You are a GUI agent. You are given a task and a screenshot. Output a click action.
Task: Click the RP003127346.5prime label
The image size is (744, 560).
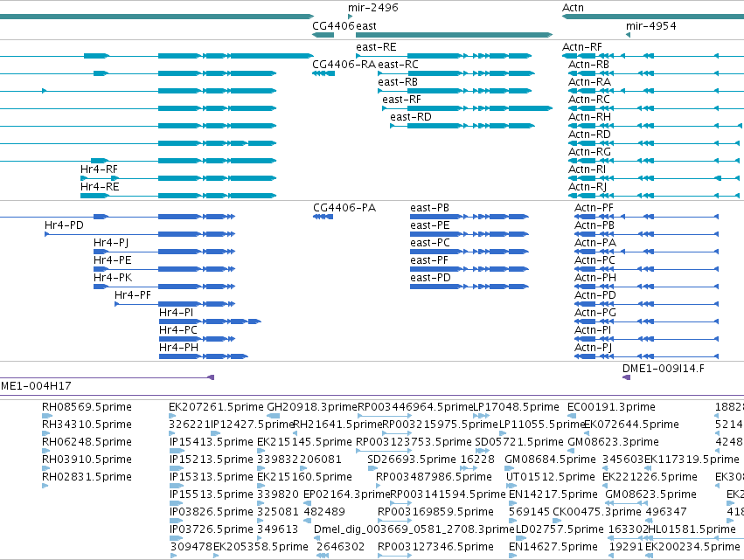tap(435, 547)
